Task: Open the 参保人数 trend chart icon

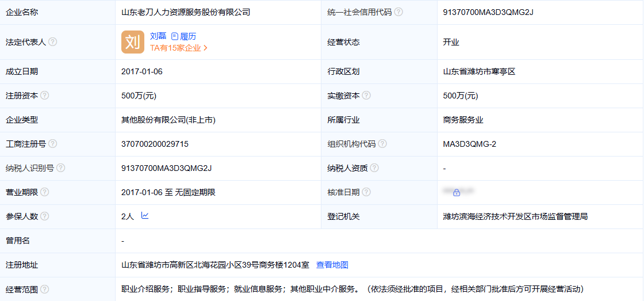Action: [x=144, y=215]
